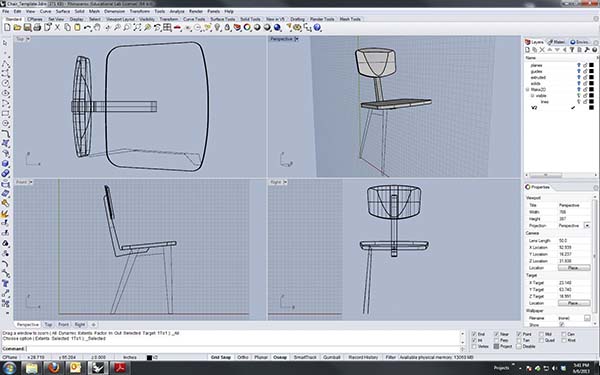Click Record History in the status bar
This screenshot has height=375, width=600.
[x=363, y=357]
